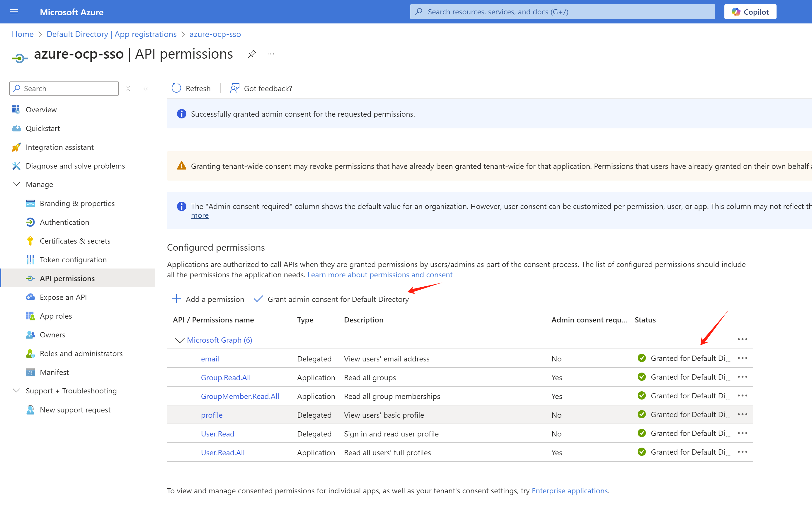Click the Add a permission plus icon
812x508 pixels.
pyautogui.click(x=176, y=299)
